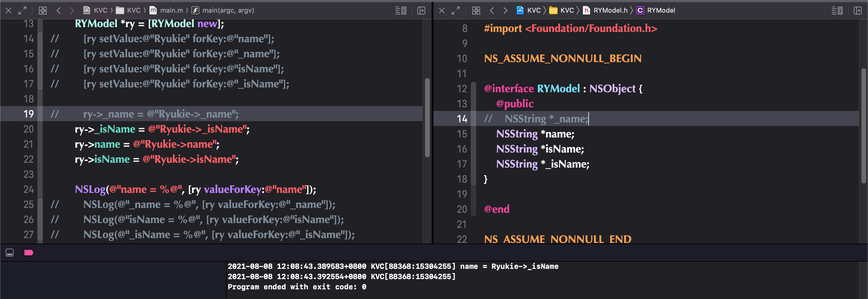The height and width of the screenshot is (299, 868).
Task: Add a new editor beside right pane
Action: coord(857,11)
